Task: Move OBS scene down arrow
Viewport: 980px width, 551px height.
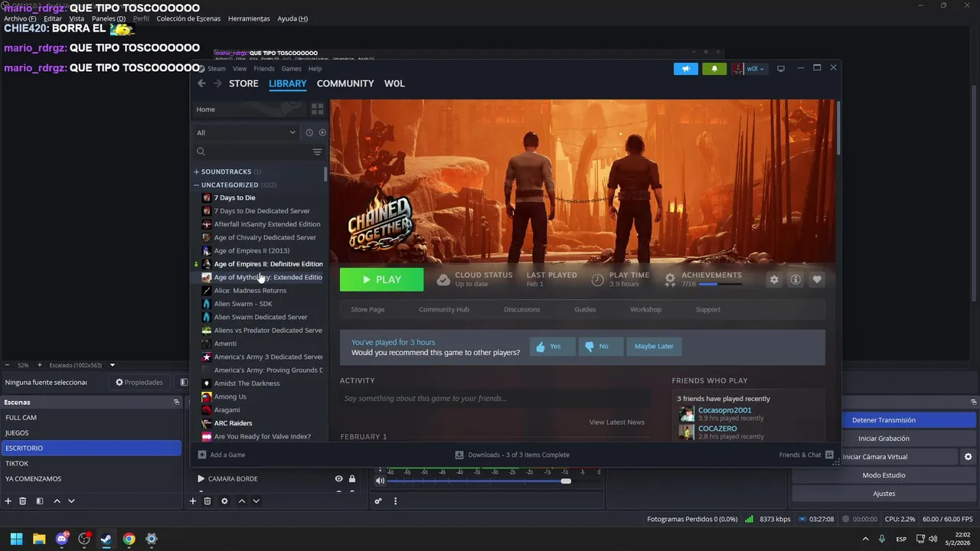Action: tap(71, 501)
